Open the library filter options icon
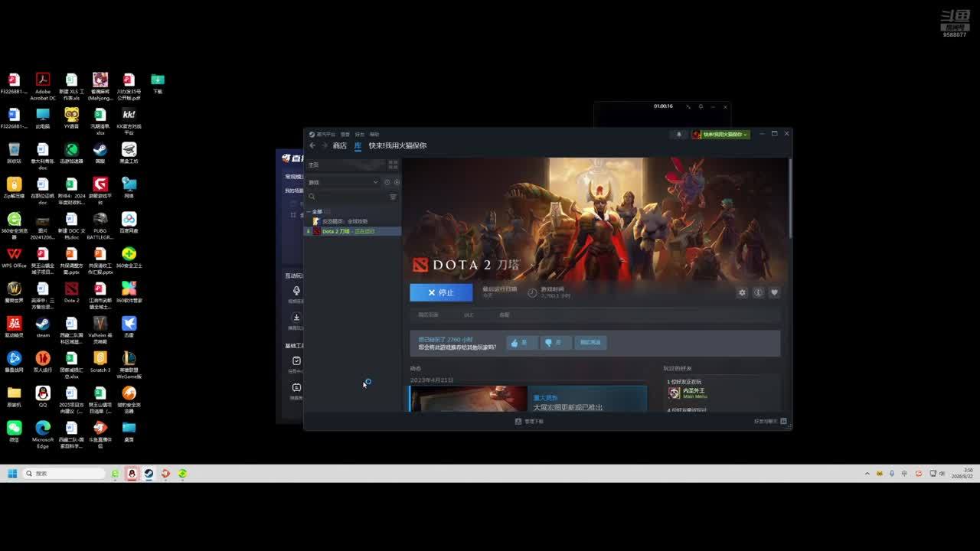Image resolution: width=980 pixels, height=551 pixels. (x=393, y=197)
